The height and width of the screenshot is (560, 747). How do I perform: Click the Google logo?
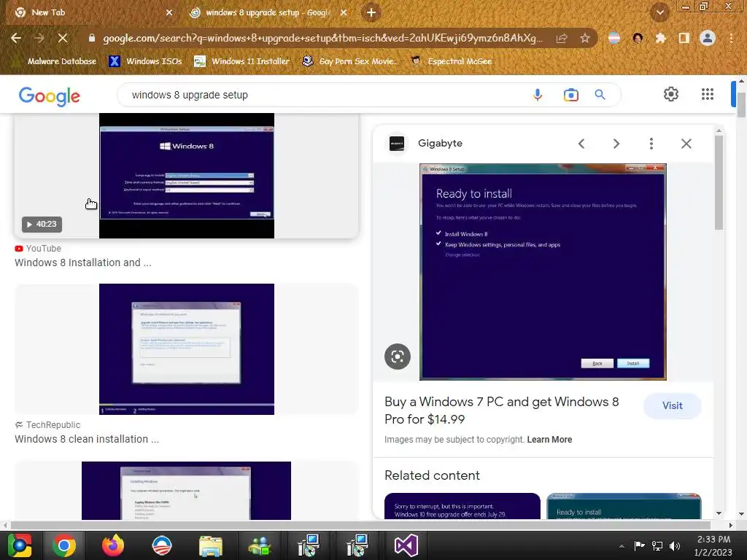[50, 96]
